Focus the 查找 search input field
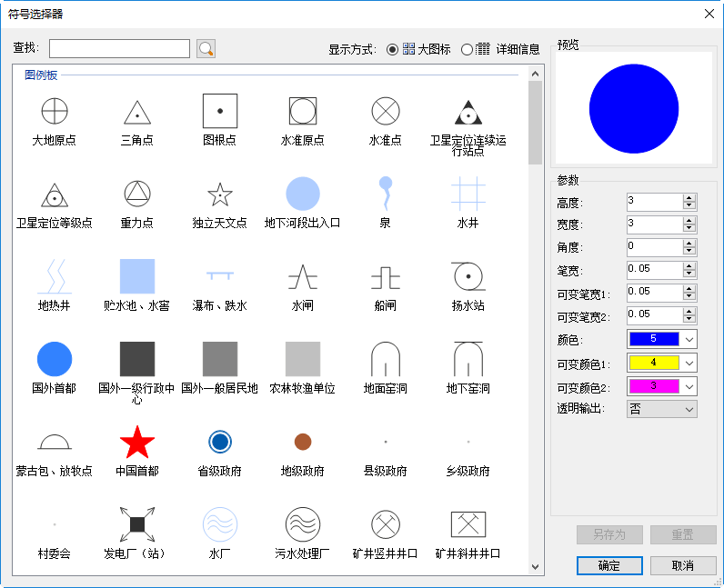The width and height of the screenshot is (724, 588). click(119, 48)
